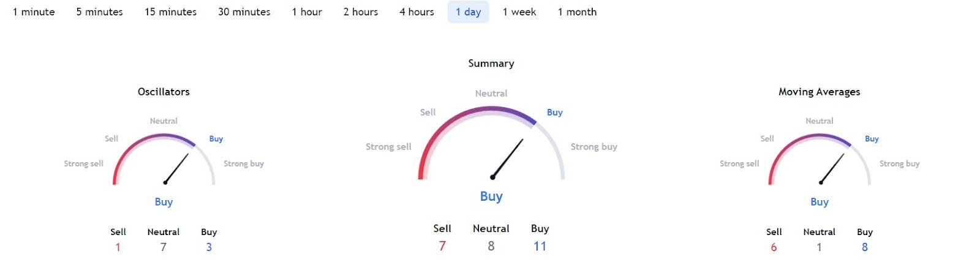This screenshot has height=273, width=980.
Task: Click the Moving Averages gauge needle
Action: click(832, 168)
